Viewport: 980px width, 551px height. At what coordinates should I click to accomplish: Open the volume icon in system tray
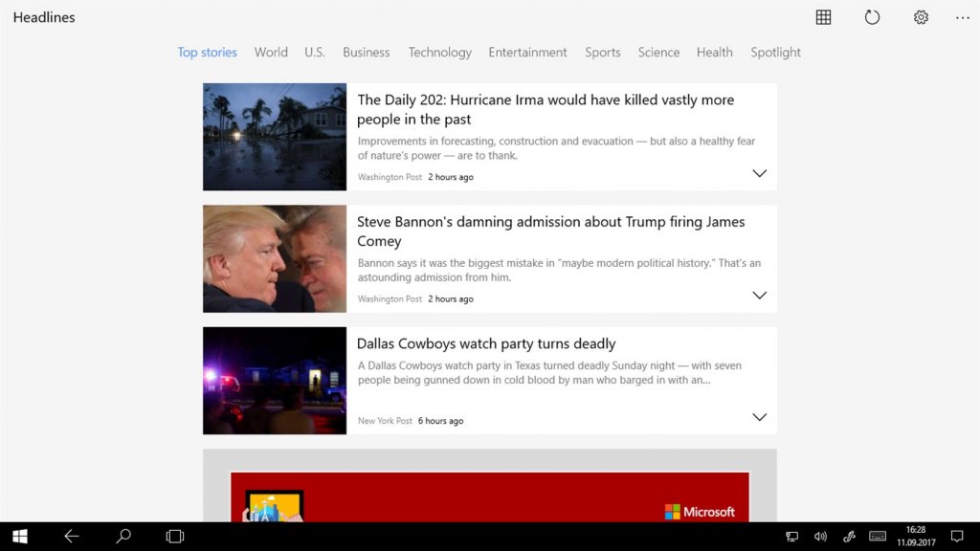click(820, 536)
